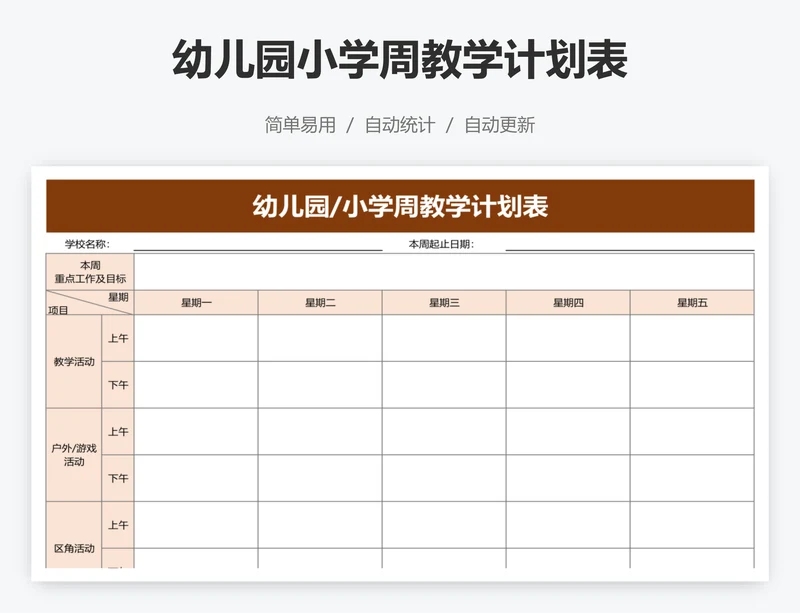Click the subtitle text 自动统计

pyautogui.click(x=400, y=125)
